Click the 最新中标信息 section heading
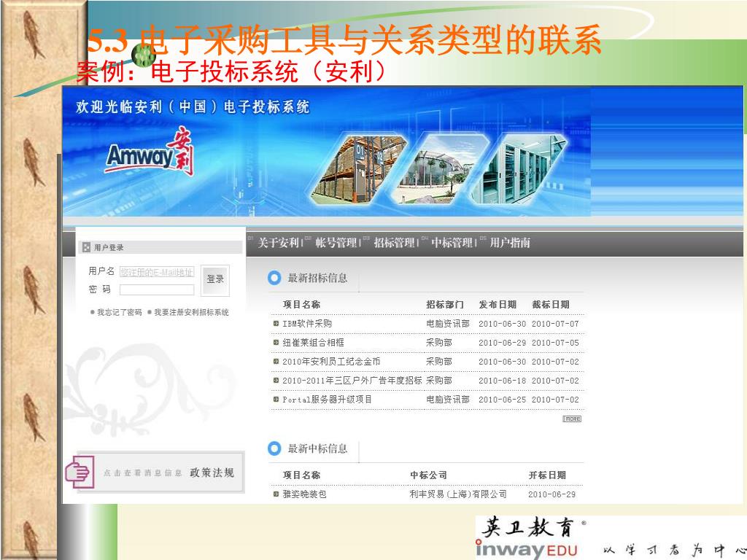Screen dimensions: 747x560 tap(317, 448)
